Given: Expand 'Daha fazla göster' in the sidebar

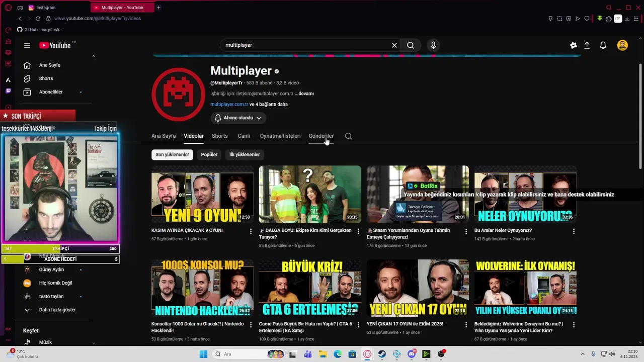Looking at the screenshot, I should point(50,310).
